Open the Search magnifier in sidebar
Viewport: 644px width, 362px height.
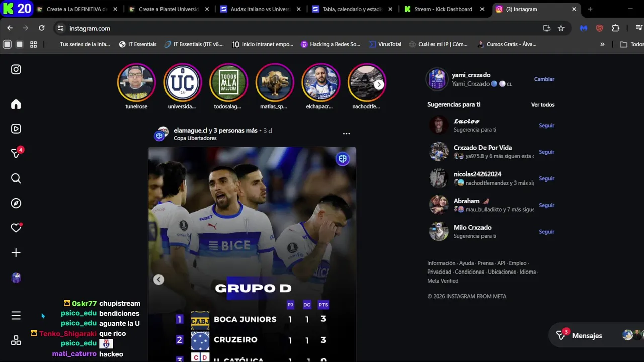16,178
